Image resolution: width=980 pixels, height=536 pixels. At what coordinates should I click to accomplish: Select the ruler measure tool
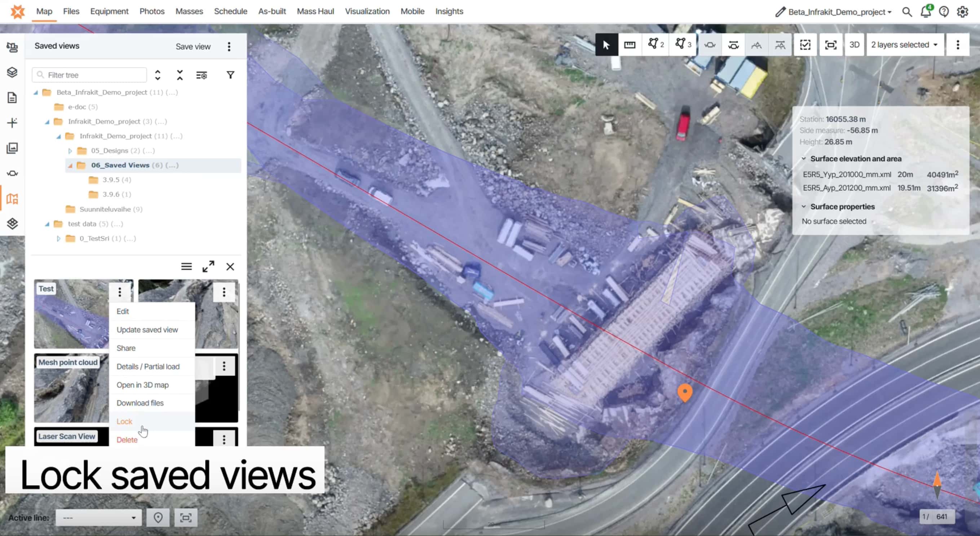point(630,45)
